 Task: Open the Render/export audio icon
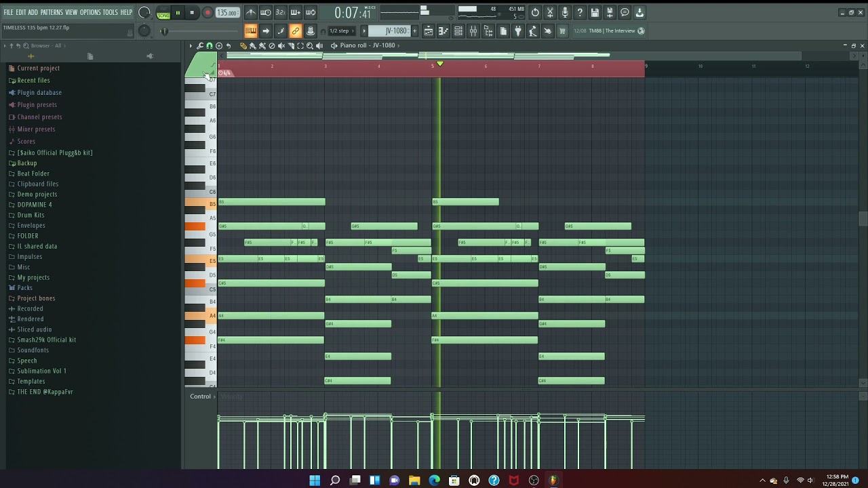[x=610, y=12]
